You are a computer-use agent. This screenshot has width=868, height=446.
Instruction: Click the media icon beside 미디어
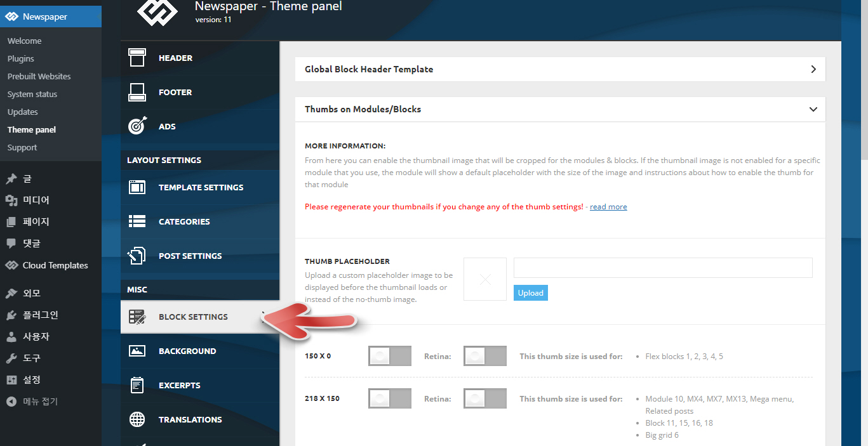coord(11,200)
